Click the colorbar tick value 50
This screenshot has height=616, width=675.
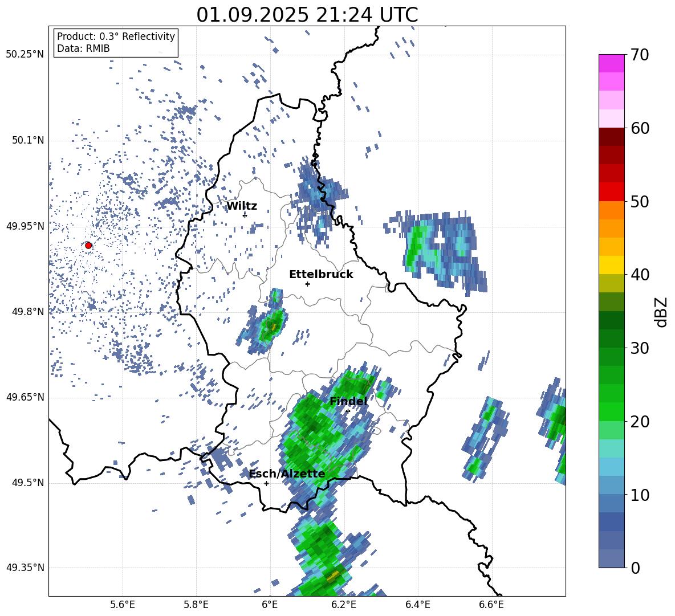pyautogui.click(x=640, y=202)
